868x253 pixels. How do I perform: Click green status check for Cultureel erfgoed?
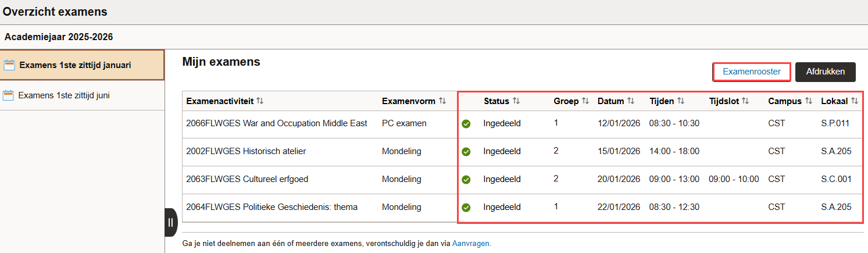coord(466,180)
